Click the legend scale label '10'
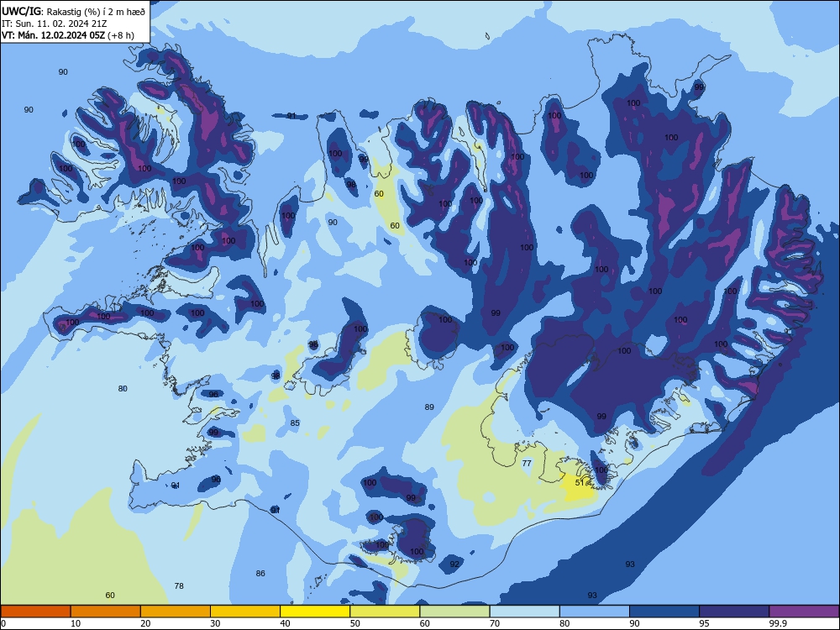 point(76,623)
